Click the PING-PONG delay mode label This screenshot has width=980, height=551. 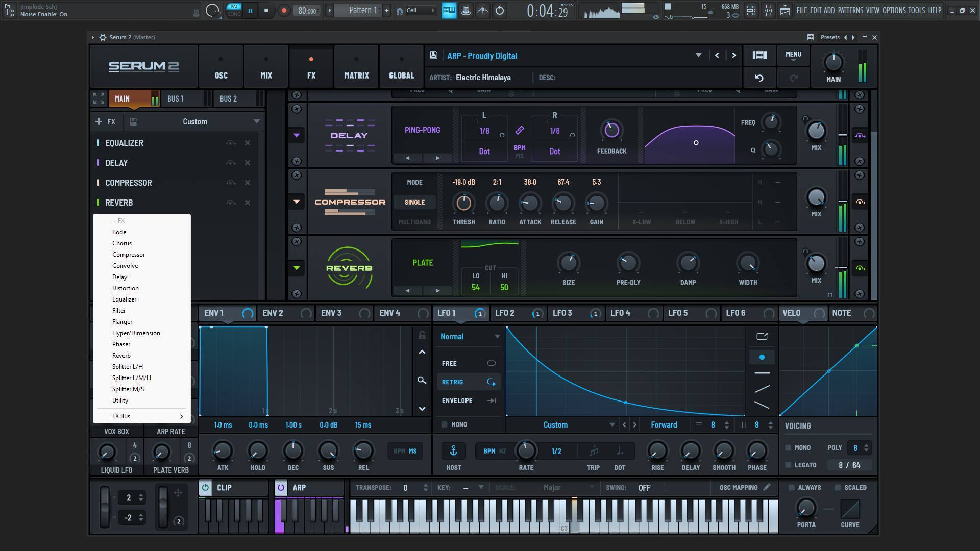[422, 130]
